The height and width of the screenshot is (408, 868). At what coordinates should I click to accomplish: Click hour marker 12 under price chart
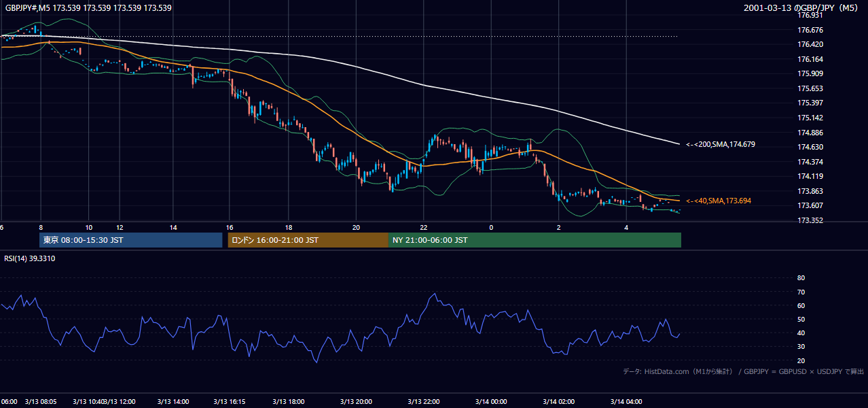pos(120,227)
